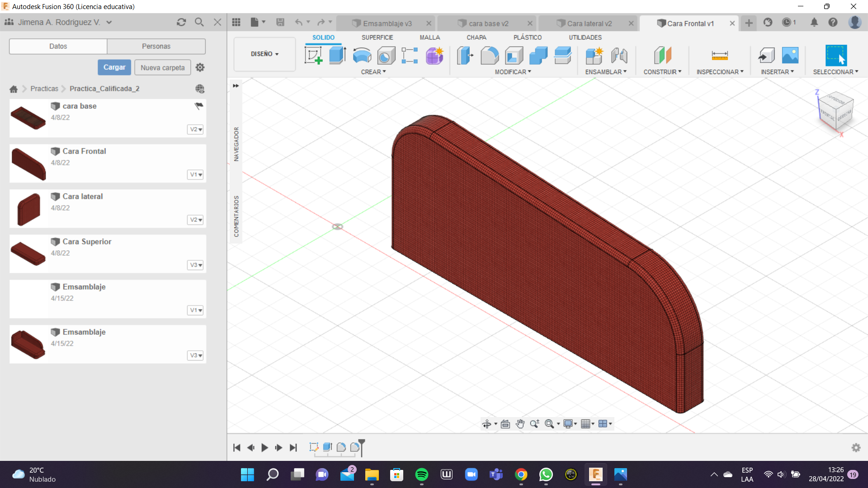
Task: Click the ViewCube in the viewport
Action: (835, 111)
